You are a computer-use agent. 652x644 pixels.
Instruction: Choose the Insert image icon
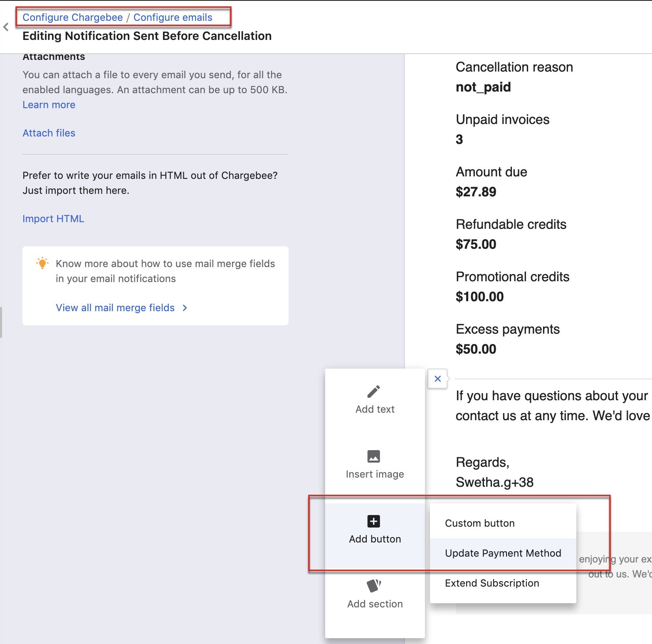tap(373, 456)
